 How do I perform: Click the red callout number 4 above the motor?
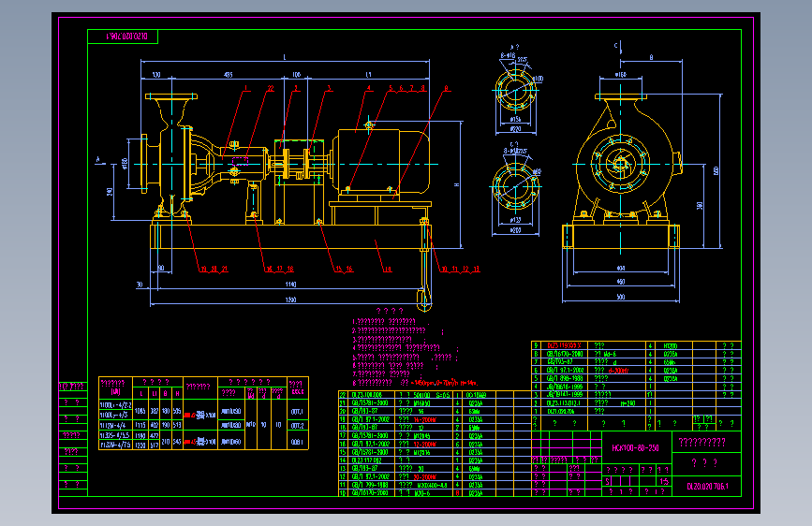point(369,89)
